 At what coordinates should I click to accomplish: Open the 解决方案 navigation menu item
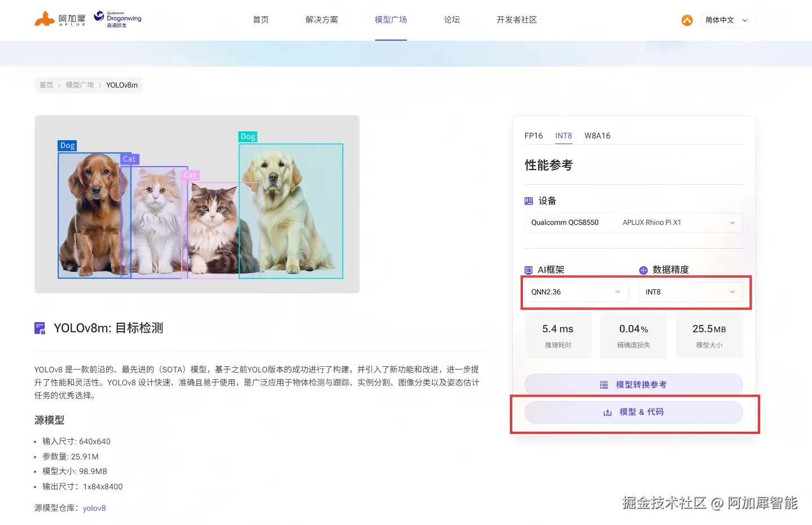pyautogui.click(x=322, y=19)
